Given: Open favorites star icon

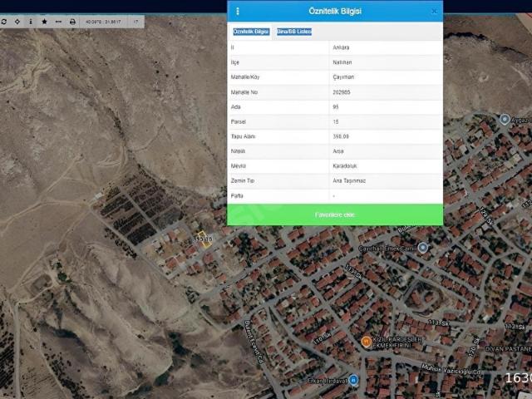Looking at the screenshot, I should tap(44, 22).
